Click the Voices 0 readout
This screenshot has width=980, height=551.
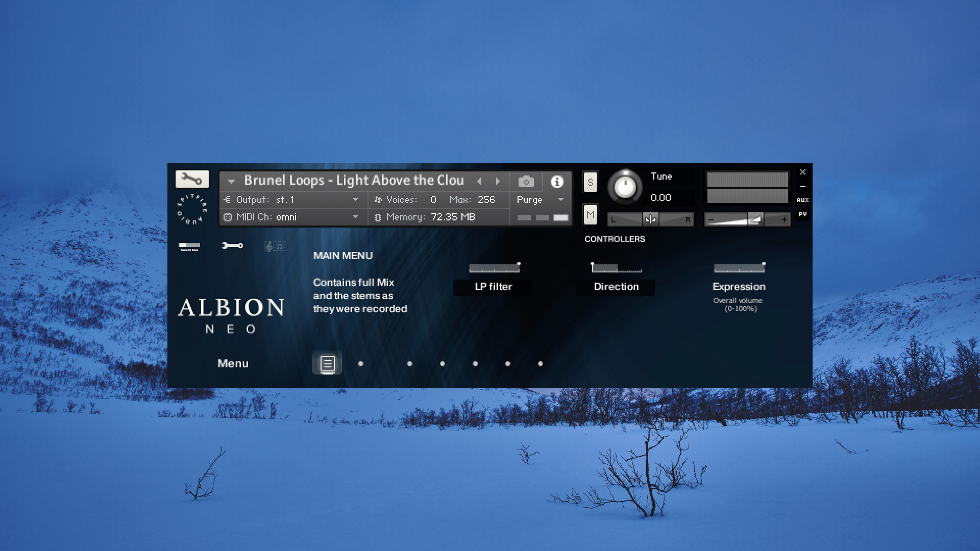coord(433,199)
